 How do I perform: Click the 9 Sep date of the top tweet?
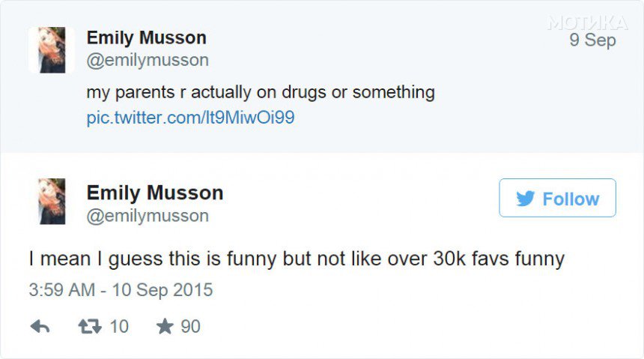[592, 40]
